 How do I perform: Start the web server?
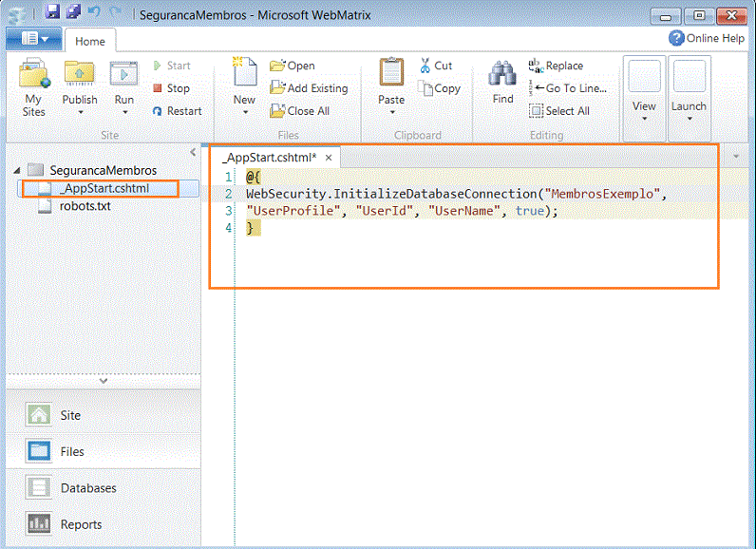(x=172, y=66)
